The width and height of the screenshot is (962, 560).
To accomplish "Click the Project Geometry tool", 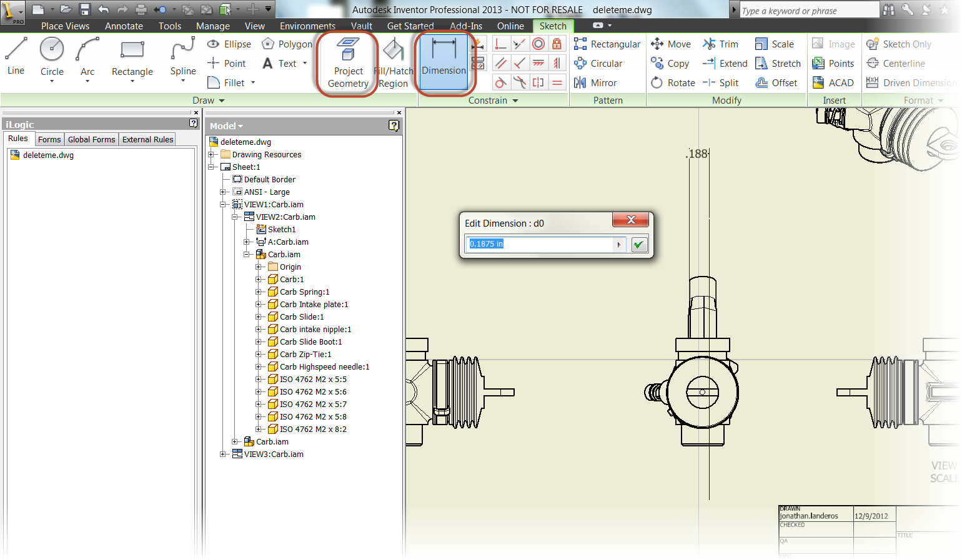I will pos(348,64).
